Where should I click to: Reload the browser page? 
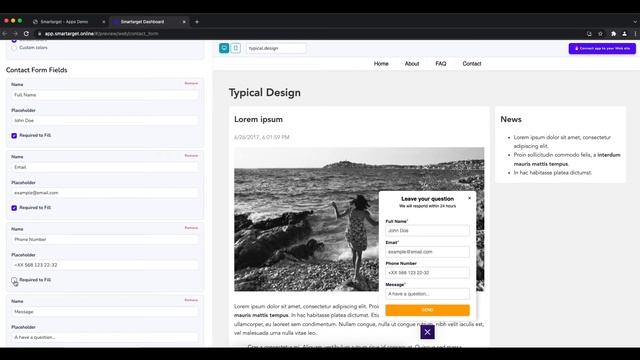pyautogui.click(x=26, y=33)
